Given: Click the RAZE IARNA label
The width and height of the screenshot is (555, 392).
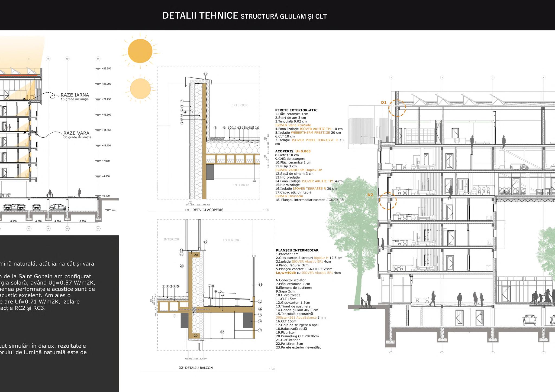Looking at the screenshot, I should click(75, 95).
